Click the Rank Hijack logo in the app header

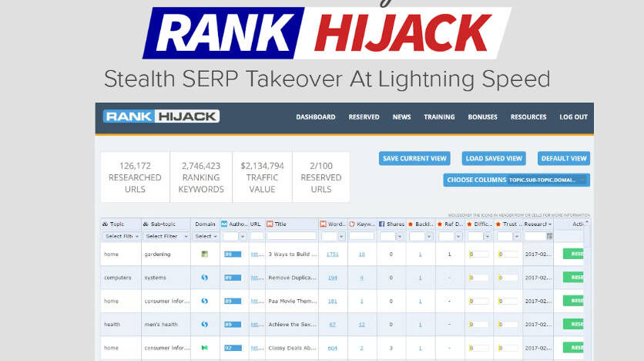pyautogui.click(x=161, y=116)
